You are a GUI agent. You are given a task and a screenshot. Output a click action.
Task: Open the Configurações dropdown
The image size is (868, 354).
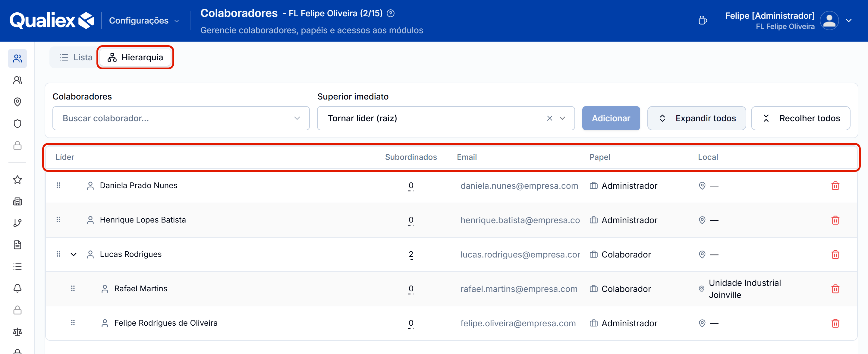[x=144, y=21]
